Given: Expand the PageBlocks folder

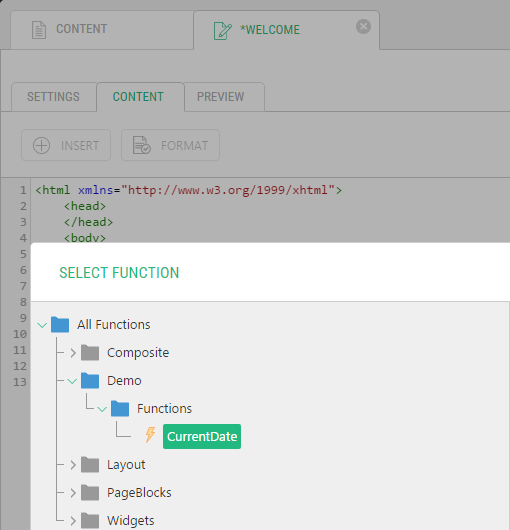Looking at the screenshot, I should point(73,493).
